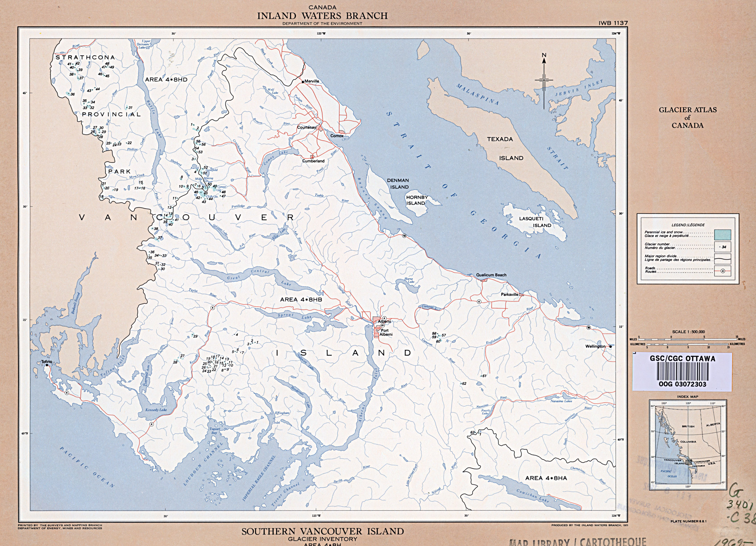Screen dimensions: 756x546
Task: Click the GLACIER ATLAS of CANADA heading
Action: pyautogui.click(x=688, y=117)
